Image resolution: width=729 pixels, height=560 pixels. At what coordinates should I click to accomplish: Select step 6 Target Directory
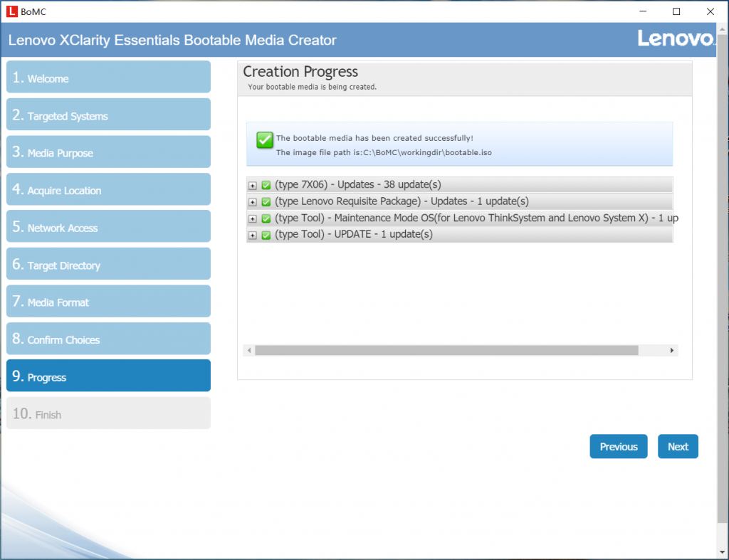click(108, 264)
